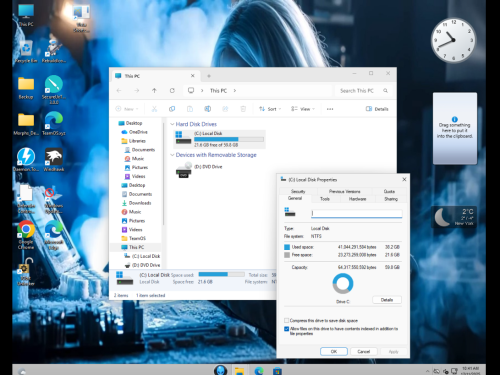500x375 pixels.
Task: Click the Delete trash icon in toolbar
Action: point(243,109)
